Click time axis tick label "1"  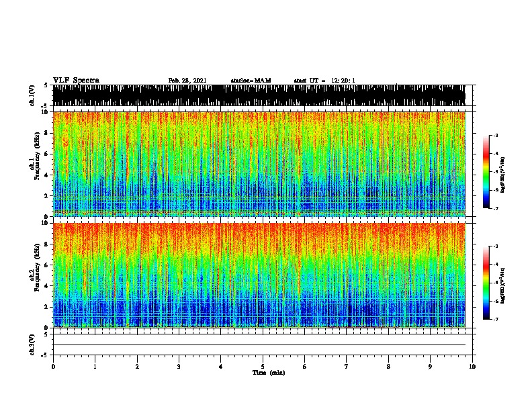point(95,367)
